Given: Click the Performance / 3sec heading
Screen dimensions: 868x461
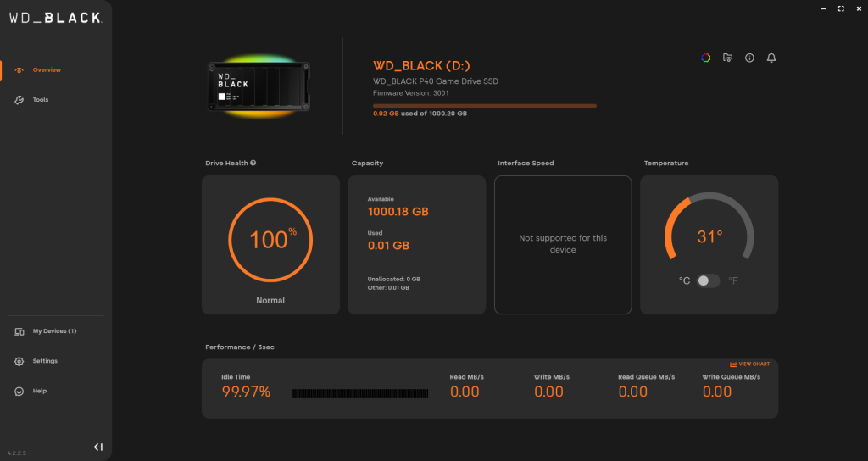Looking at the screenshot, I should click(x=240, y=347).
